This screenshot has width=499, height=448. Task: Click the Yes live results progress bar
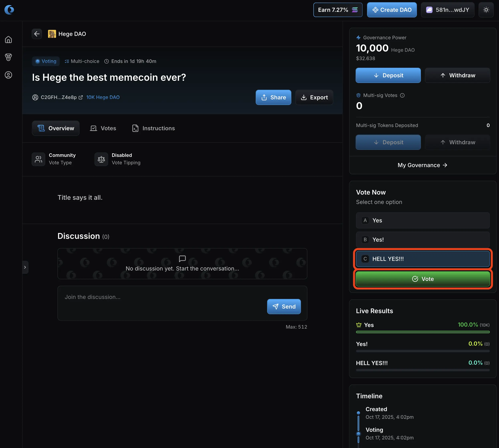tap(423, 332)
